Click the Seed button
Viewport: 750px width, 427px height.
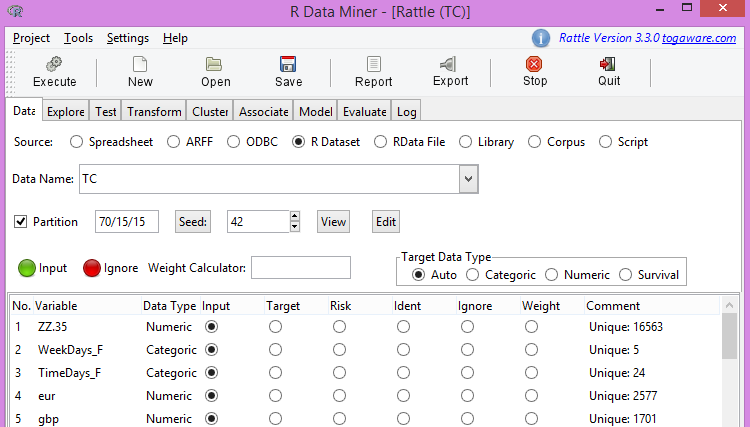[x=193, y=221]
